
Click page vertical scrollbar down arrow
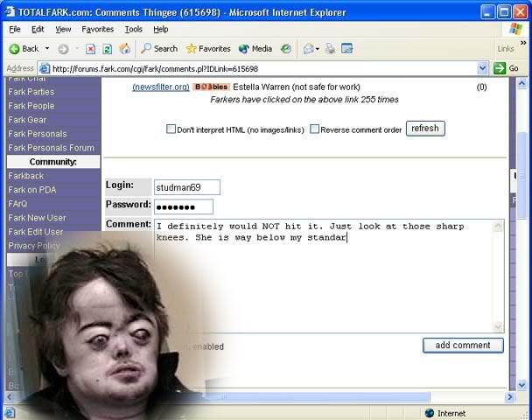click(521, 385)
